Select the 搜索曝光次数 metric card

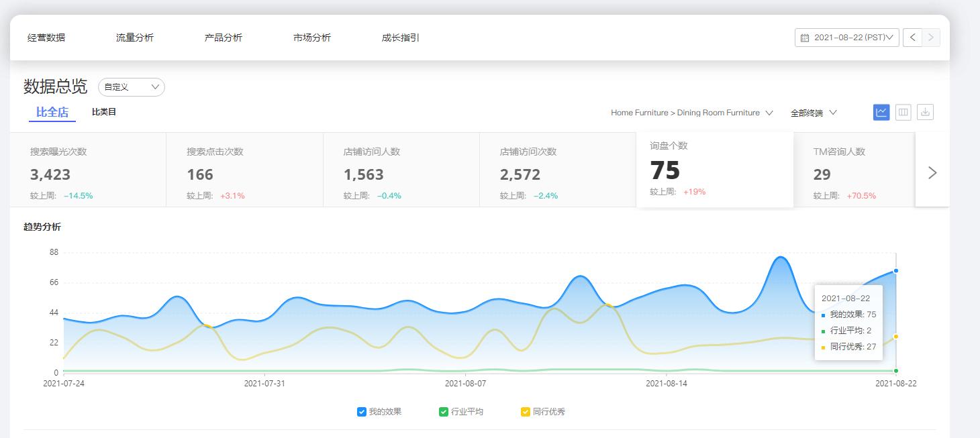(x=88, y=170)
